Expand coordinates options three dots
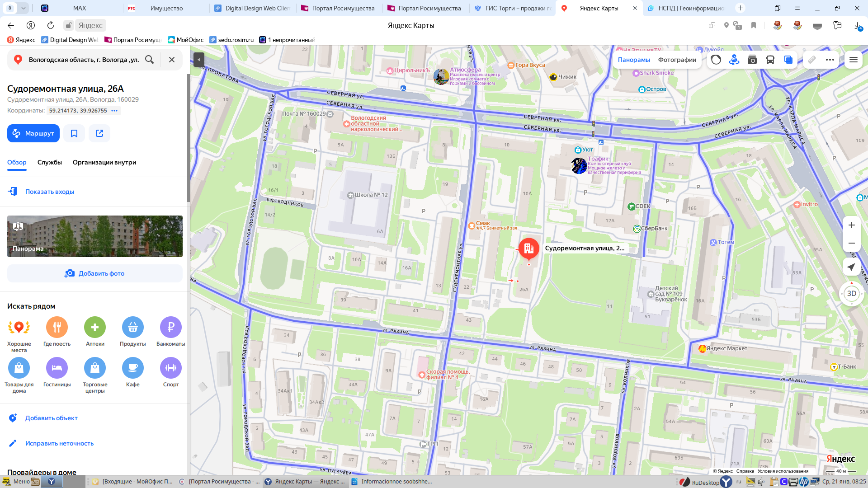 pos(114,111)
